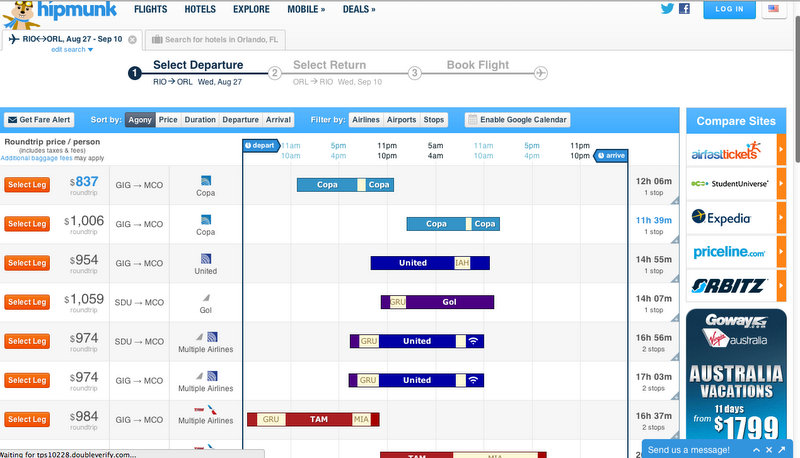Open the Deals menu

pos(359,9)
